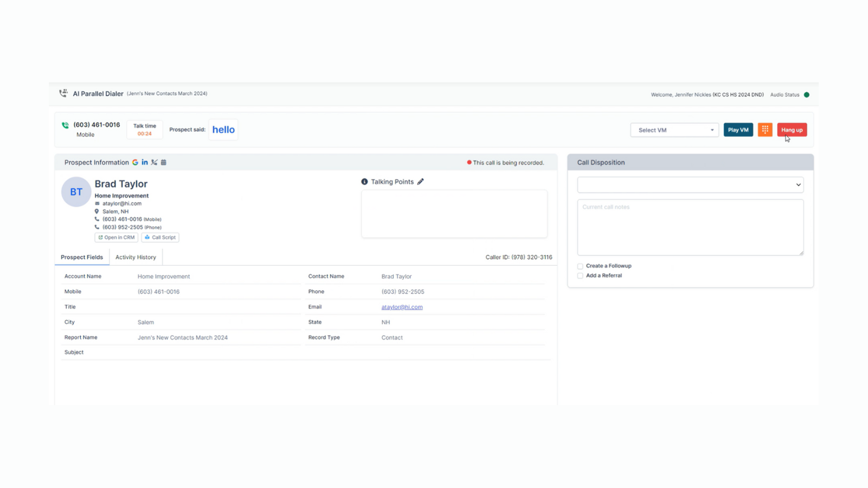Edit Talking Points with pencil icon
This screenshot has width=868, height=488.
tap(420, 182)
